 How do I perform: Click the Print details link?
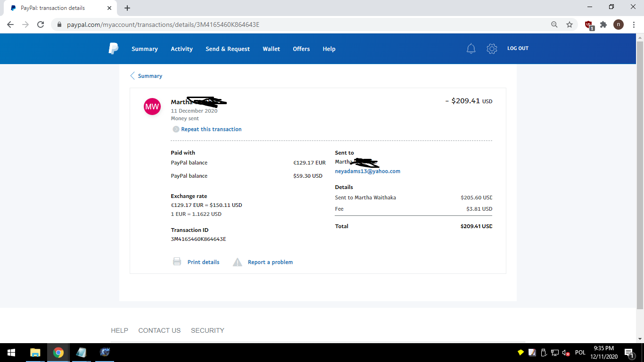204,262
